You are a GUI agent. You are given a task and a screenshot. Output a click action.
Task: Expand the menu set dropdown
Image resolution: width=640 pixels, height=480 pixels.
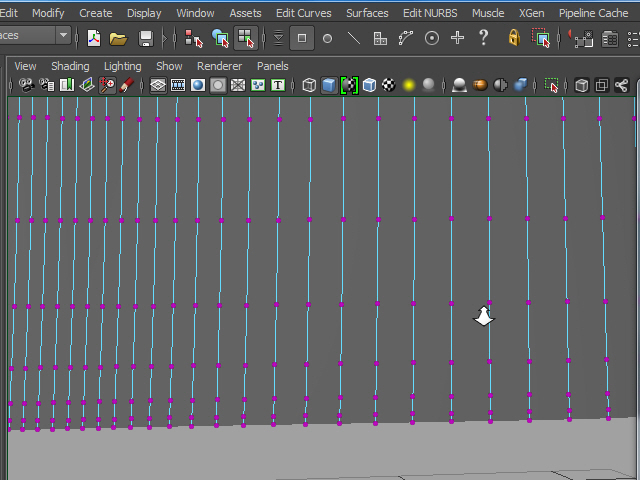63,36
